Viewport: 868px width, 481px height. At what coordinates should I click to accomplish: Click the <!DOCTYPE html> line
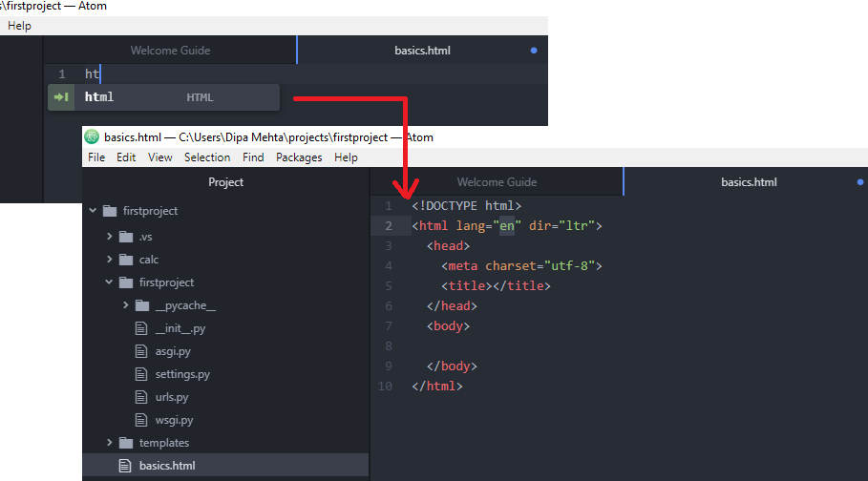[467, 206]
